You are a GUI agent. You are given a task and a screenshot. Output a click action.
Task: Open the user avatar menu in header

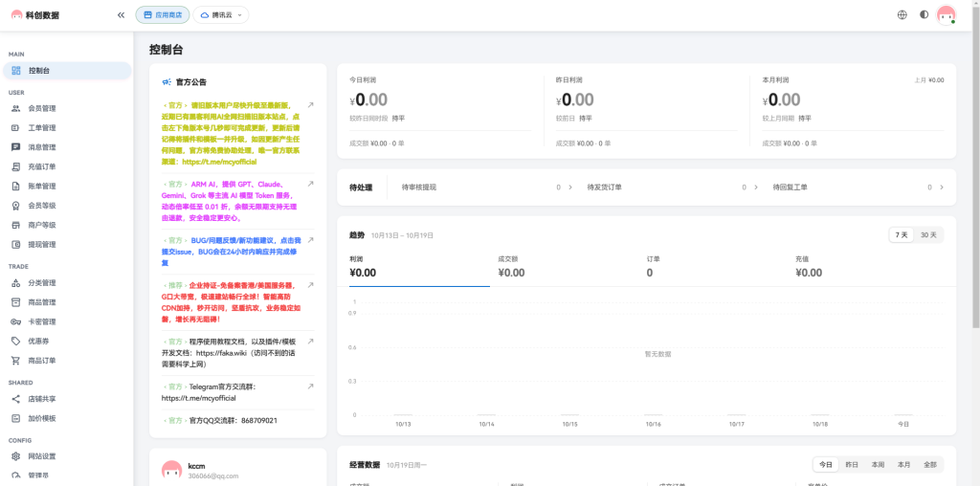946,15
